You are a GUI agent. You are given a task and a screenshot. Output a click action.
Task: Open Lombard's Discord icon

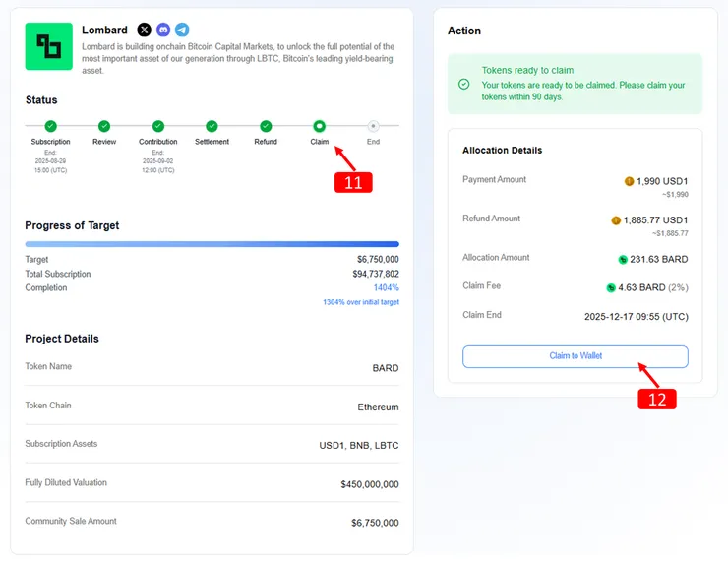coord(163,30)
